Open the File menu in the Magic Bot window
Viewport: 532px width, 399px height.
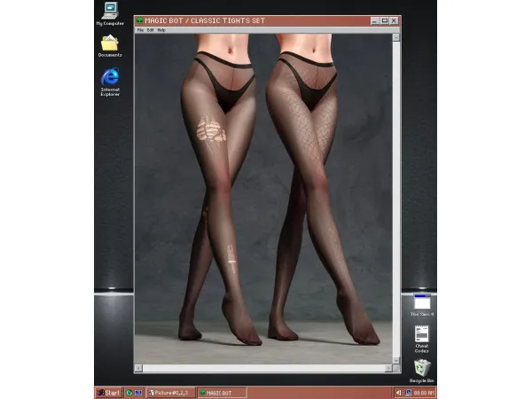pos(140,30)
